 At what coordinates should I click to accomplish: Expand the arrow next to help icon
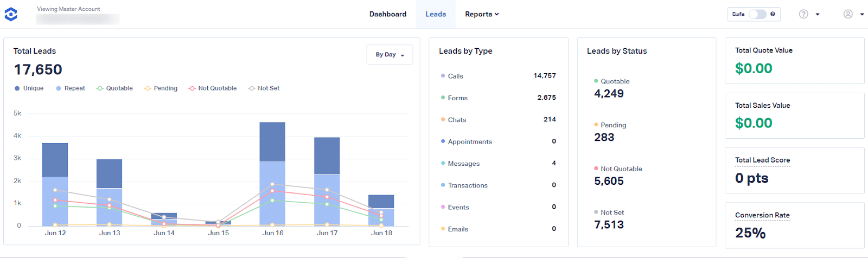click(818, 15)
